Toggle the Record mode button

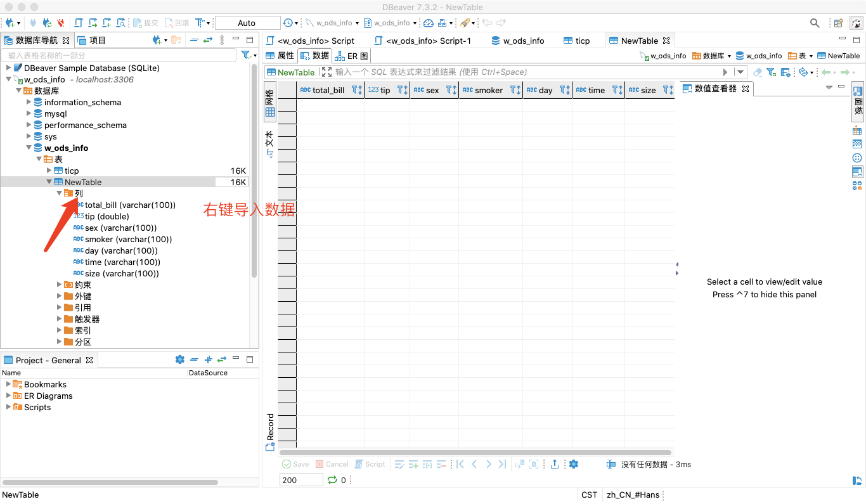[270, 432]
